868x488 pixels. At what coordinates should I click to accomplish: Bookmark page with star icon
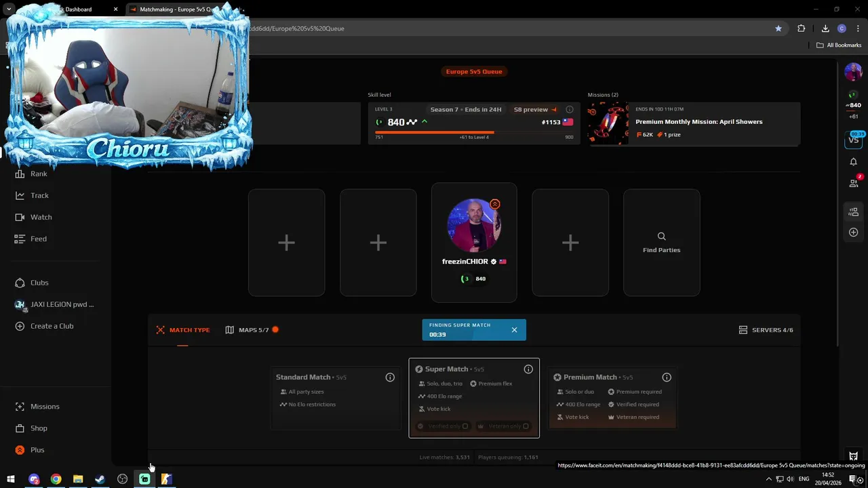(778, 28)
